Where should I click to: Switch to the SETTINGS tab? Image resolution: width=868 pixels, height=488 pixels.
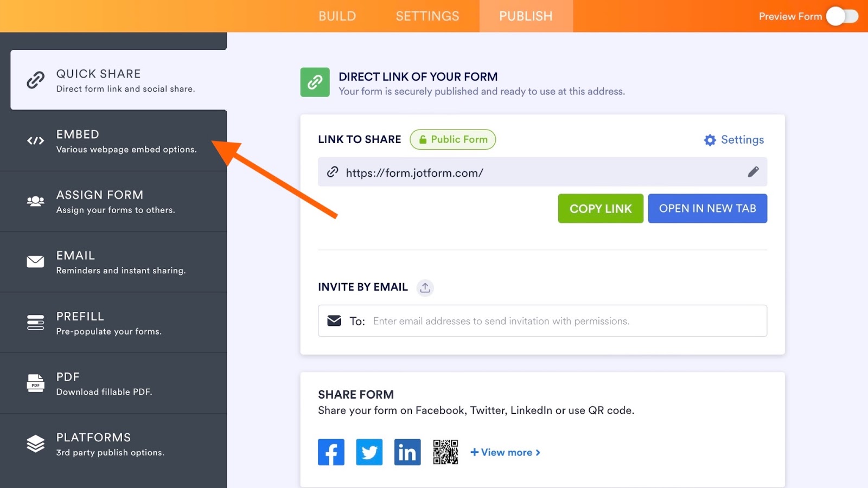427,16
